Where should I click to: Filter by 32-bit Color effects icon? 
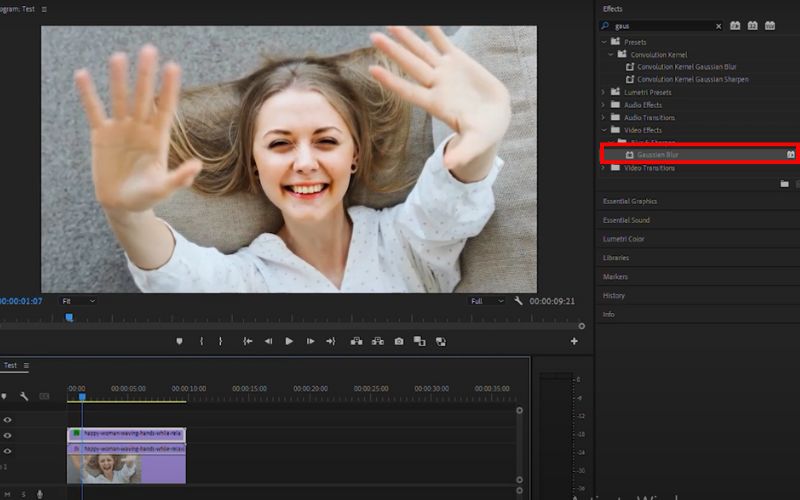(753, 26)
